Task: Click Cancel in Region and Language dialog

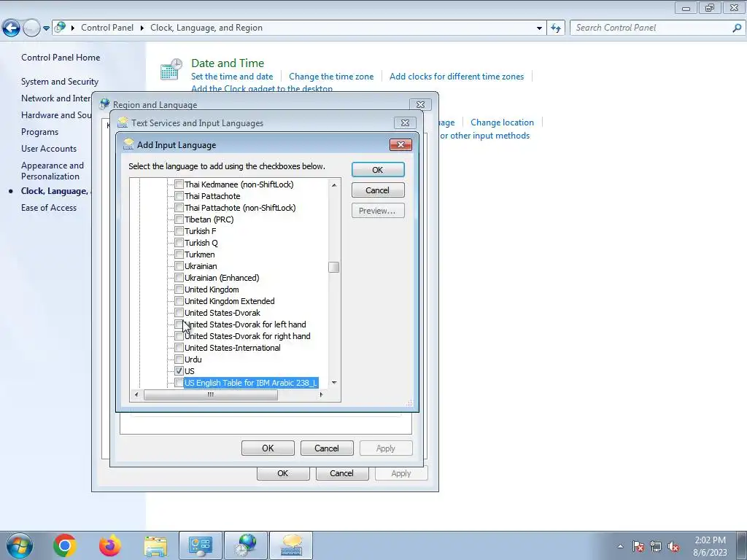Action: tap(342, 473)
